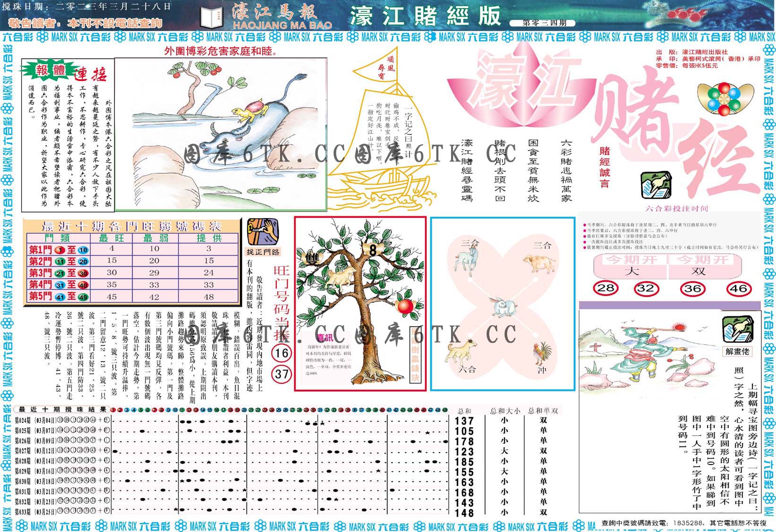Select the 第1門 row label
This screenshot has width=776, height=532.
(x=60, y=249)
